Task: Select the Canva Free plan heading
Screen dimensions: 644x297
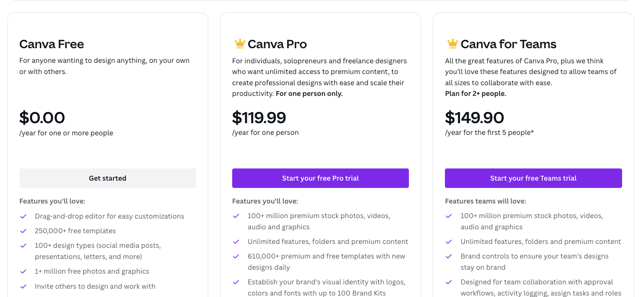Action: click(52, 44)
